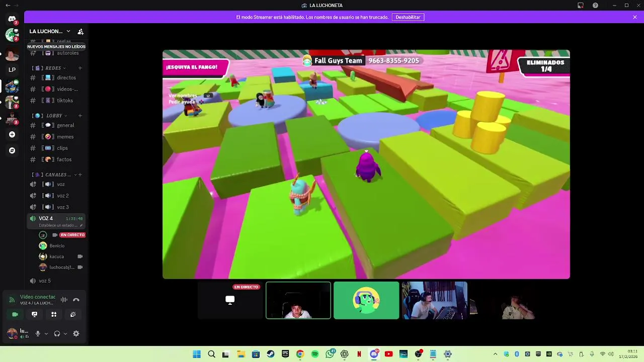Click the add a server plus icon

(x=12, y=134)
